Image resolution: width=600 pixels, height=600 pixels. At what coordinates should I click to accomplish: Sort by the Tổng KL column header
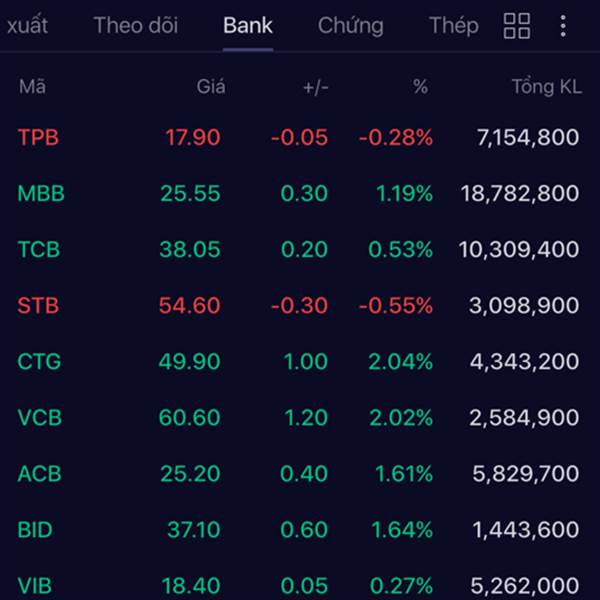(546, 87)
